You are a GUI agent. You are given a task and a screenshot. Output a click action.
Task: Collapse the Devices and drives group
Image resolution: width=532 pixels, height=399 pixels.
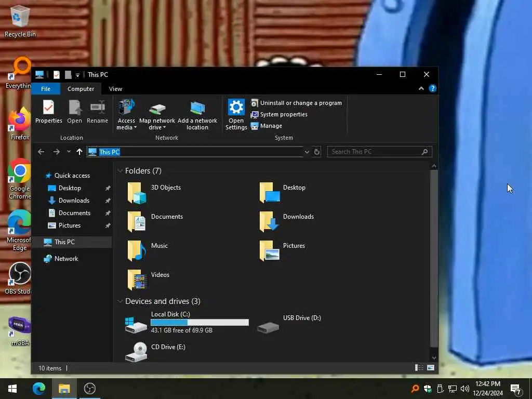coord(120,301)
